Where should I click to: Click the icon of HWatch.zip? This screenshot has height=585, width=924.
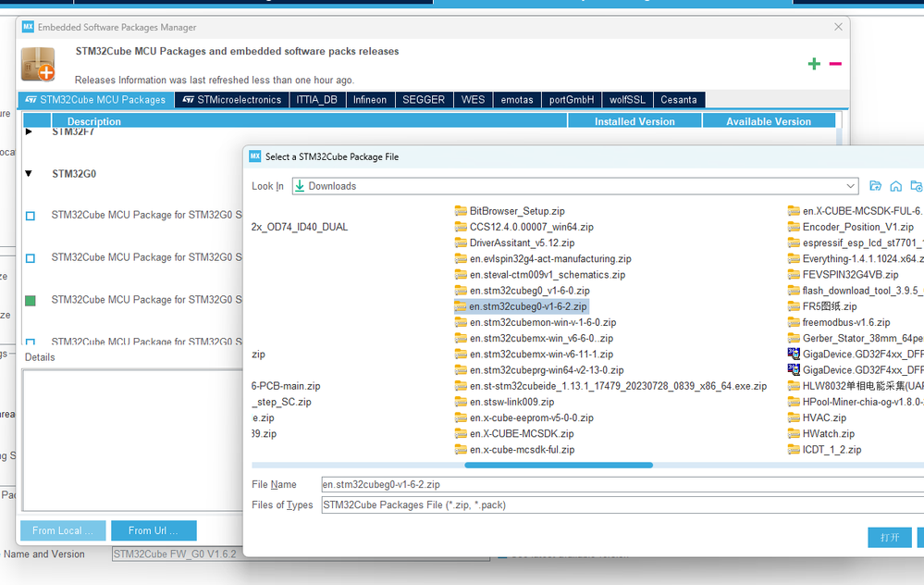click(794, 434)
